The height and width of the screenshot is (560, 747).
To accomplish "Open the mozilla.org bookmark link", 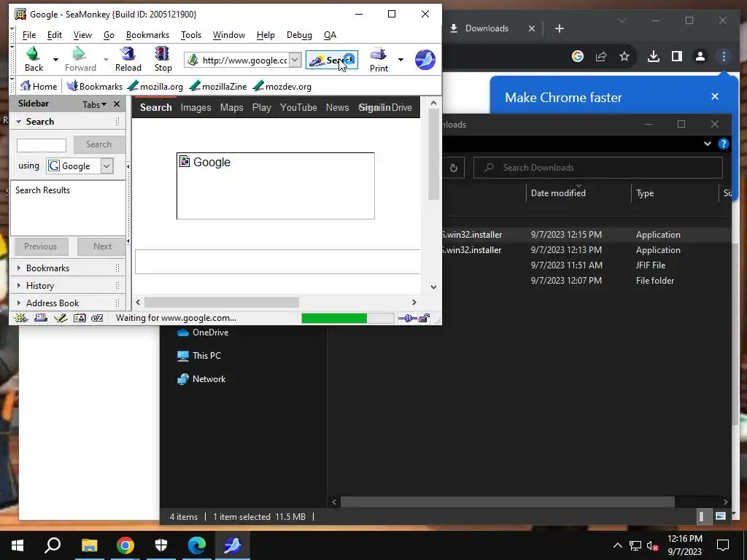I will 155,86.
